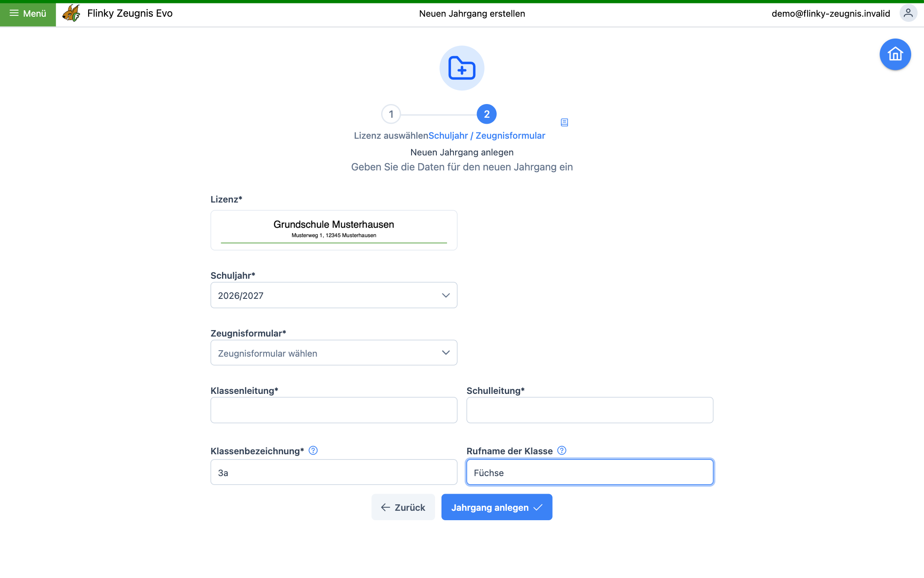Viewport: 924px width, 578px height.
Task: Go to step 1 Lizenz auswählen
Action: pos(391,114)
